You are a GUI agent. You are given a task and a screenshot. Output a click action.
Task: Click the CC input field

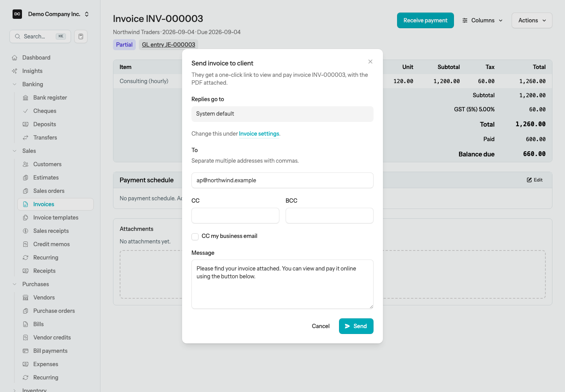(x=235, y=216)
